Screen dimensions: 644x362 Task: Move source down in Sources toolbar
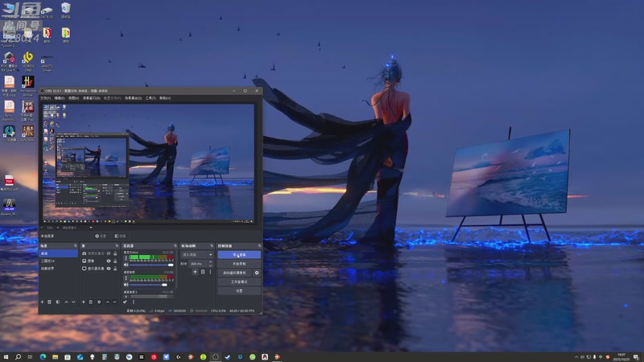tap(114, 302)
